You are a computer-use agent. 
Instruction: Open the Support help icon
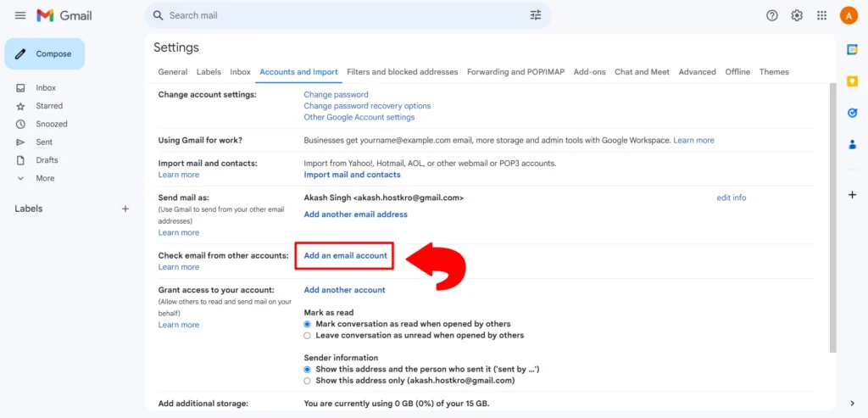coord(771,15)
